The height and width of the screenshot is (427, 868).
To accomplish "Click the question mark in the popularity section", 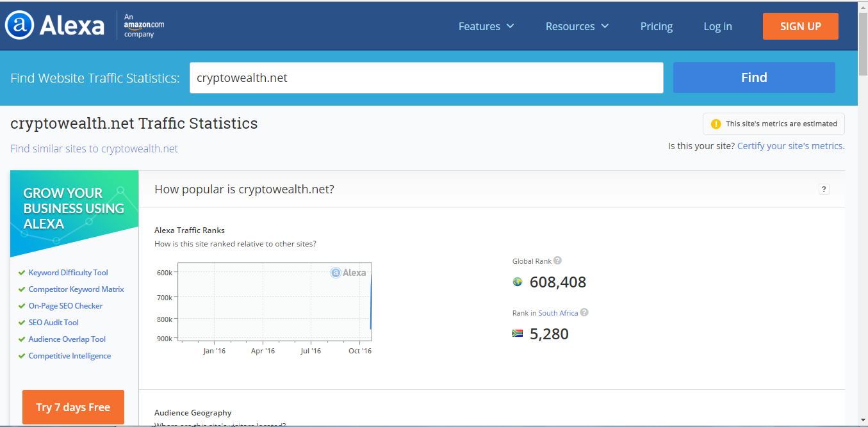I will (824, 189).
